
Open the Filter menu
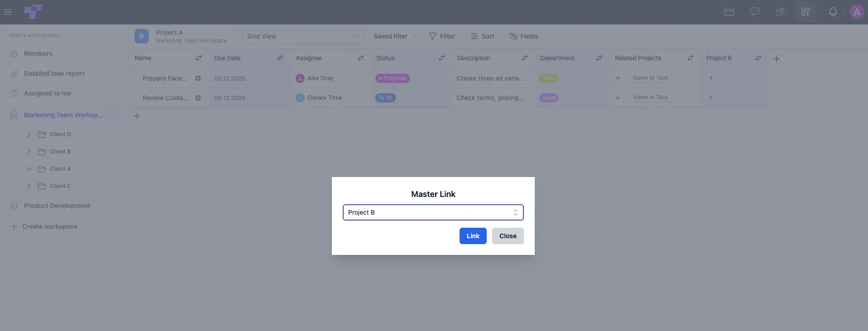pos(442,36)
